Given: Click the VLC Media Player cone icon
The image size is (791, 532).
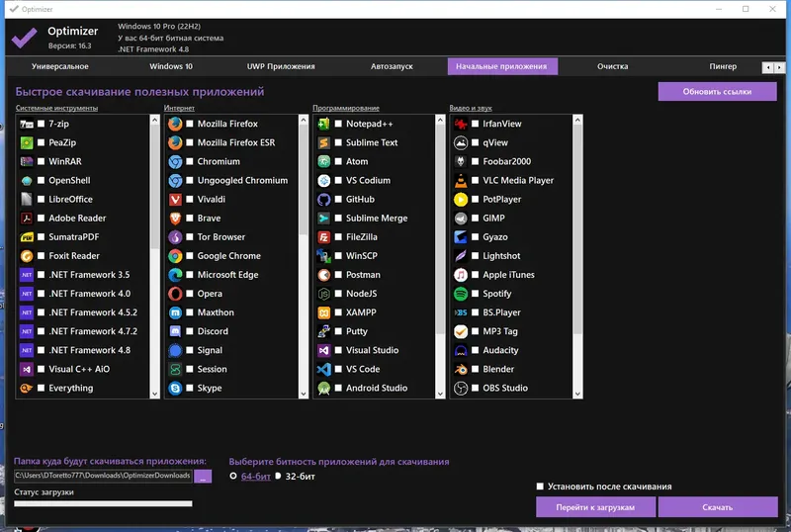Looking at the screenshot, I should click(x=461, y=180).
